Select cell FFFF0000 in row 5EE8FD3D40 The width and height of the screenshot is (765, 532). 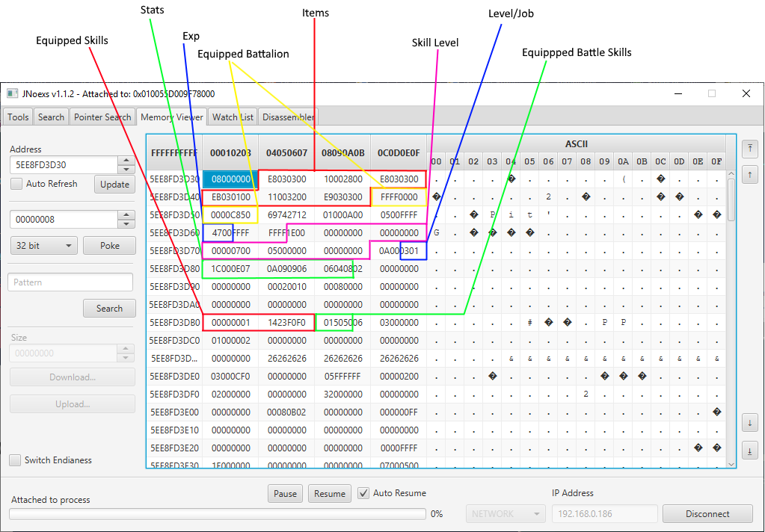tap(399, 197)
